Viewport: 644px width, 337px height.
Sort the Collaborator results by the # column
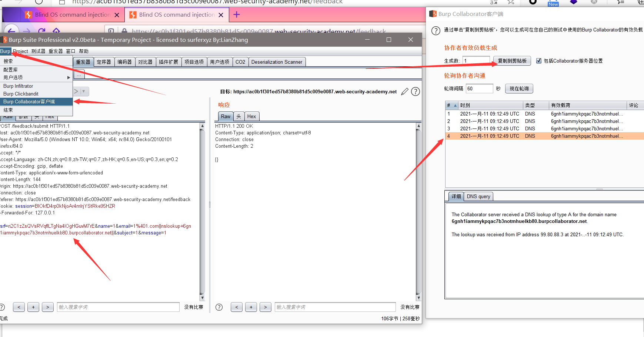click(x=448, y=105)
